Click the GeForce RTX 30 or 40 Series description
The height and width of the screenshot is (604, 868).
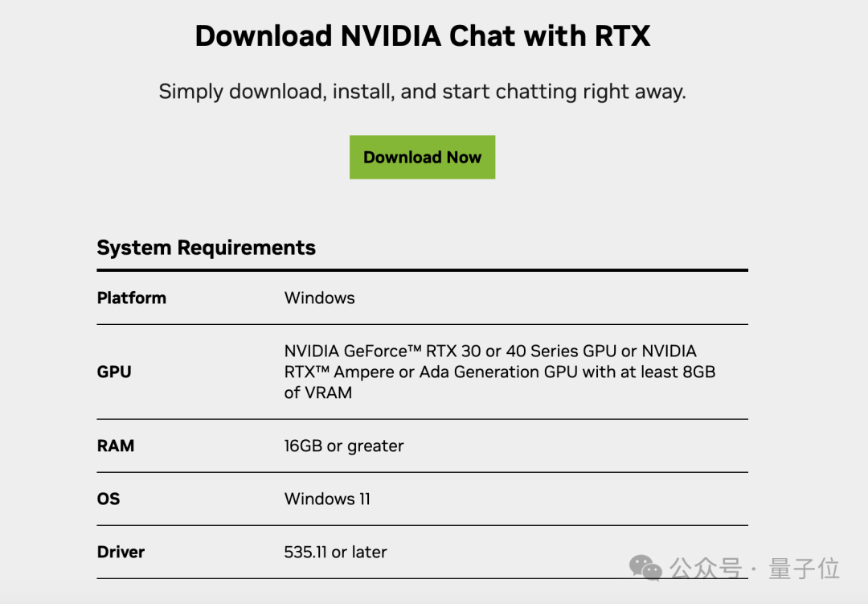click(500, 372)
